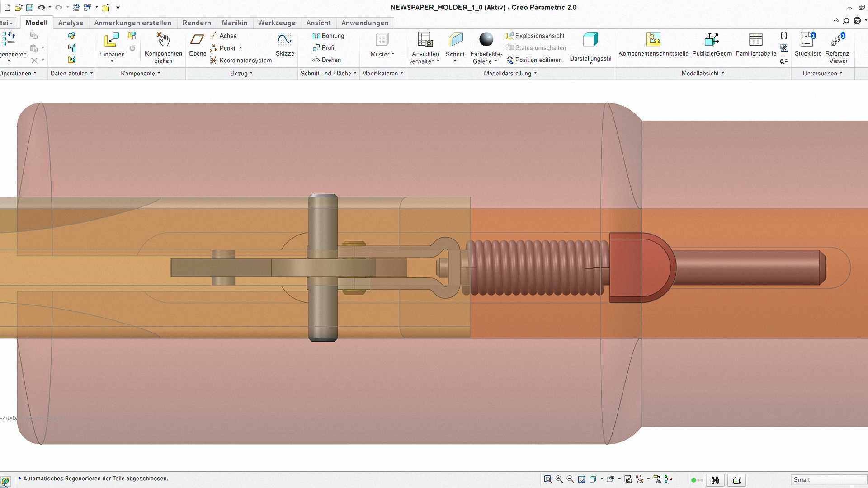This screenshot has height=488, width=868.
Task: Open the parameters brackets icon
Action: pos(784,35)
